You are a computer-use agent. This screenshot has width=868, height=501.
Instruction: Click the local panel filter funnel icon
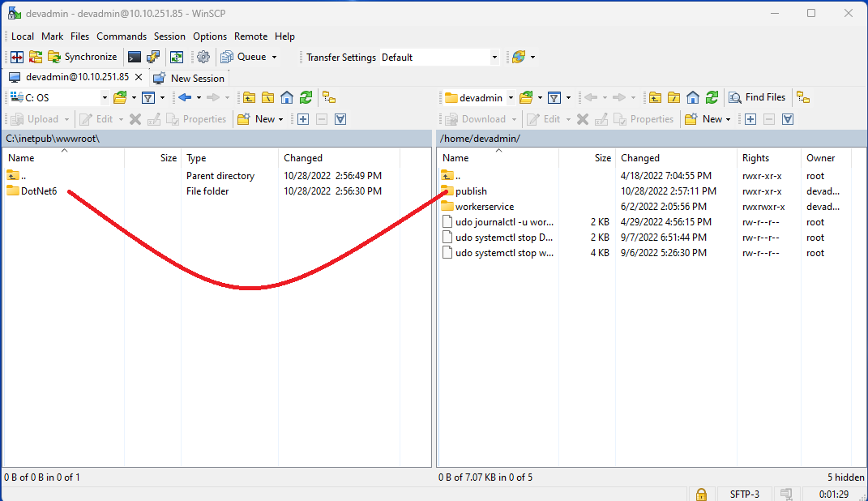148,98
